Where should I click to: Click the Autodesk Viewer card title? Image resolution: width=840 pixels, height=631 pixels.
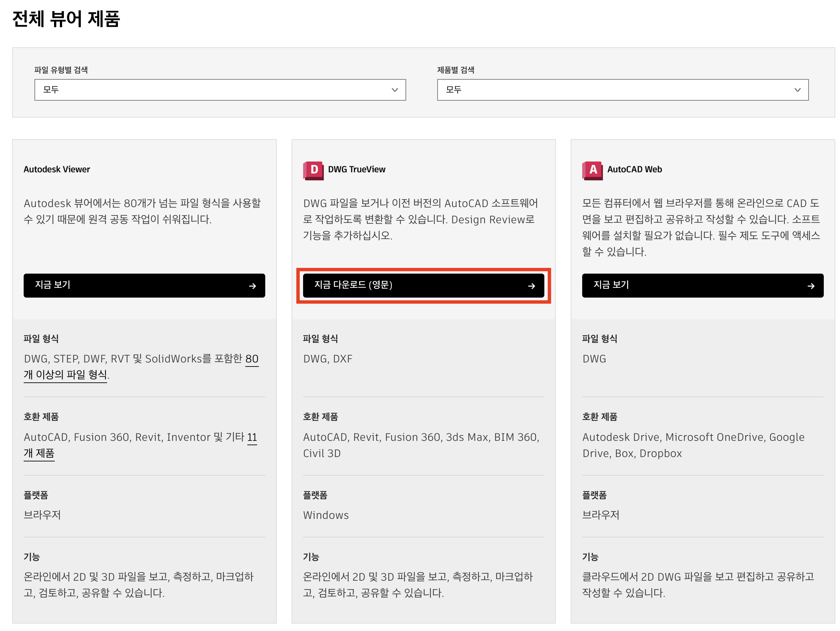[57, 169]
